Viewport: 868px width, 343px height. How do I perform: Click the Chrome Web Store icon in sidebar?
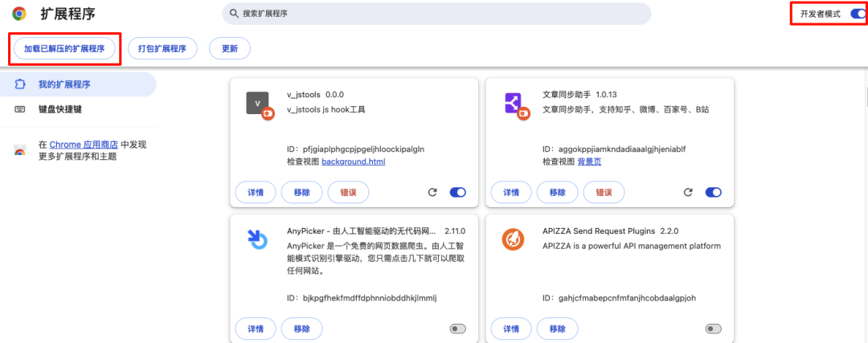[x=20, y=150]
